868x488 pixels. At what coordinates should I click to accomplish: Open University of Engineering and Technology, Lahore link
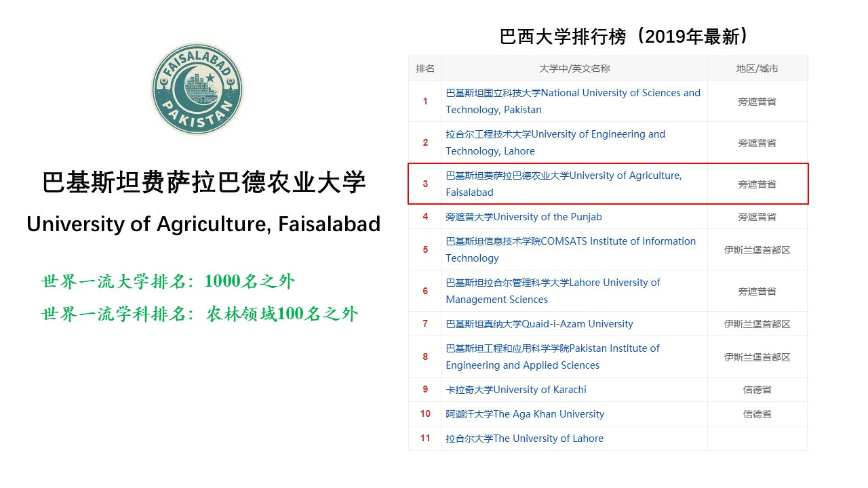[x=555, y=142]
